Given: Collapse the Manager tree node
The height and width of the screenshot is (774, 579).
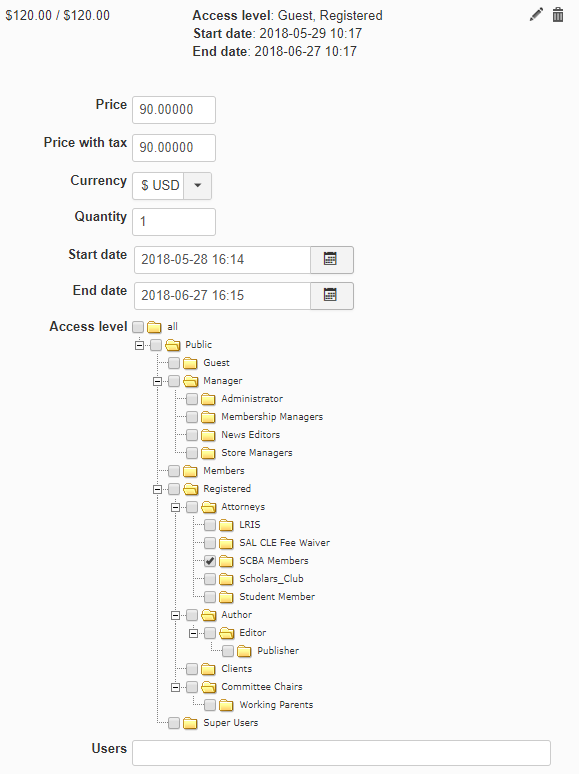Looking at the screenshot, I should pos(157,381).
